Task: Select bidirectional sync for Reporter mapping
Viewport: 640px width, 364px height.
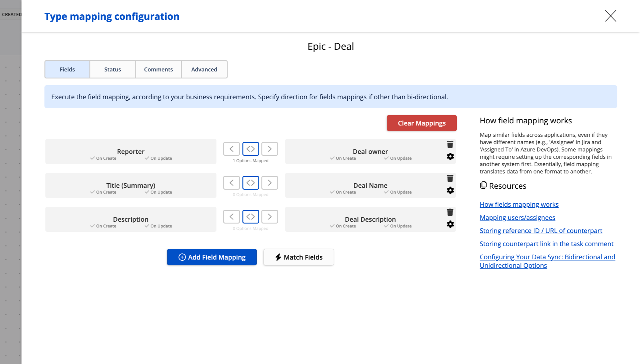Action: pos(251,149)
